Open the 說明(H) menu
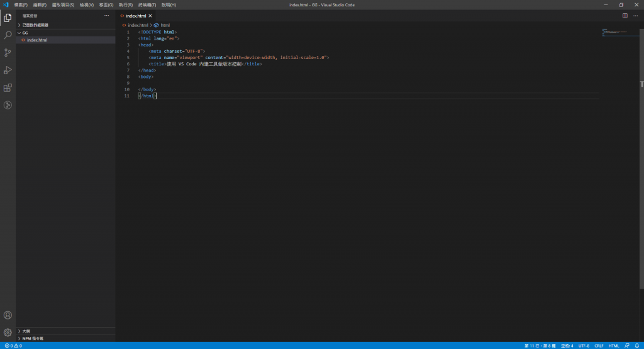This screenshot has width=644, height=349. [x=169, y=5]
